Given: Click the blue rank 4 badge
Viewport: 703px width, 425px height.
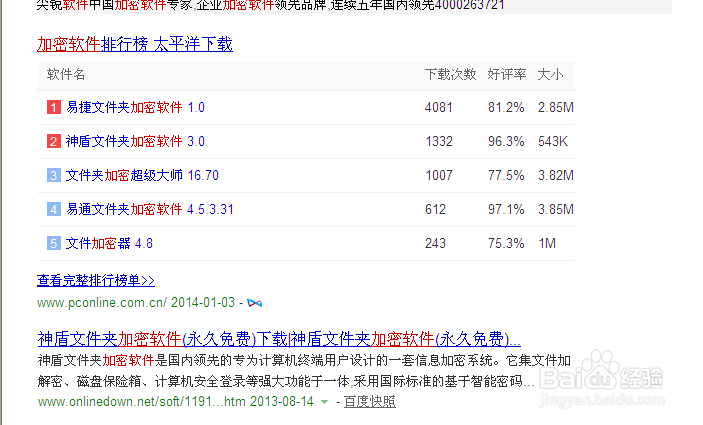Looking at the screenshot, I should click(x=54, y=209).
